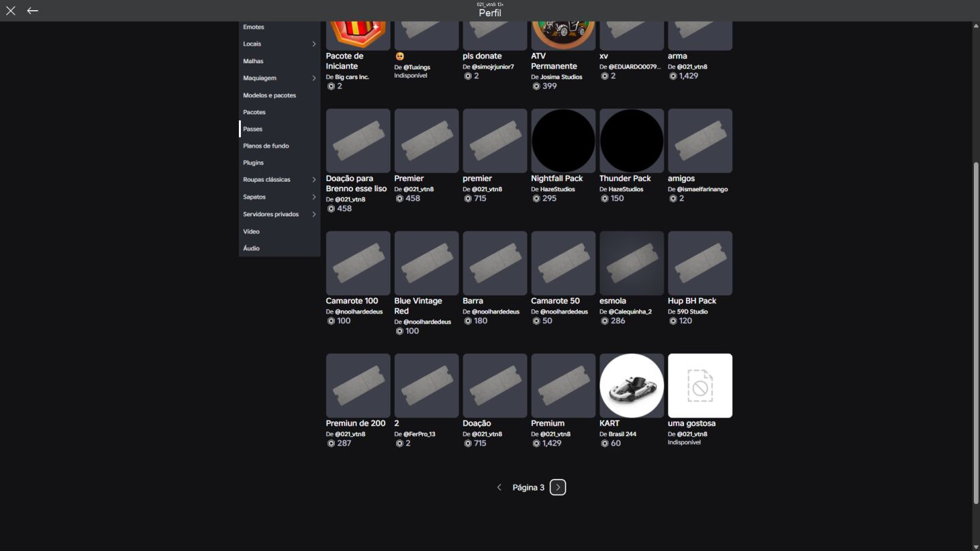Expand the Maquiagem submenu chevron
Screen dimensions: 980x551
point(314,78)
